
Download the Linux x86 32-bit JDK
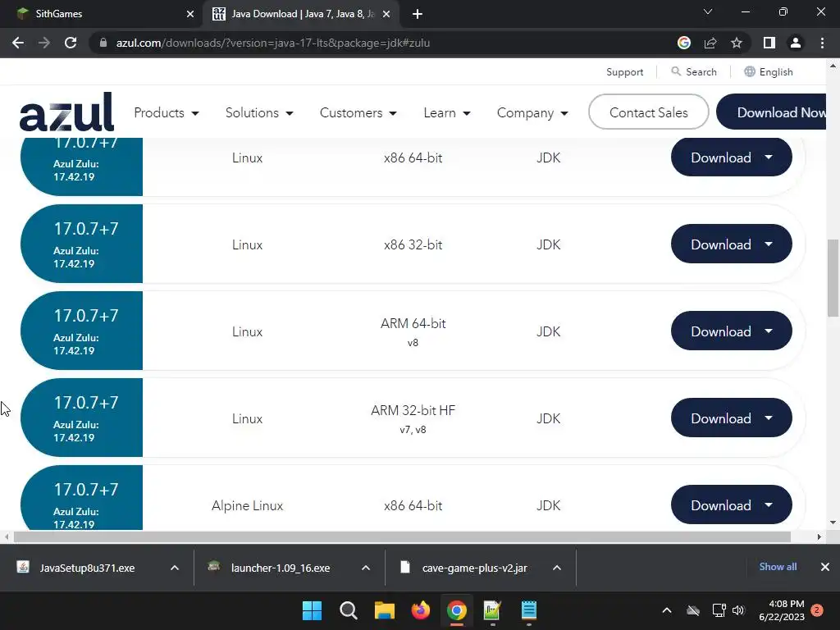click(x=731, y=244)
